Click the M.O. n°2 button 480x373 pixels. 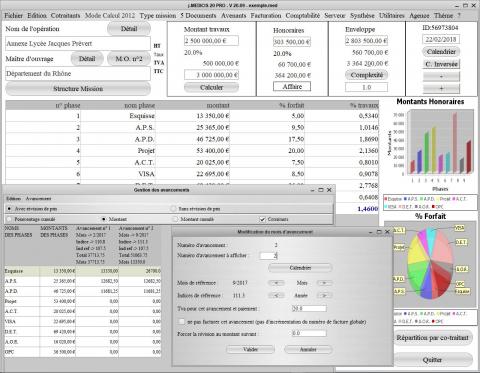click(x=129, y=59)
